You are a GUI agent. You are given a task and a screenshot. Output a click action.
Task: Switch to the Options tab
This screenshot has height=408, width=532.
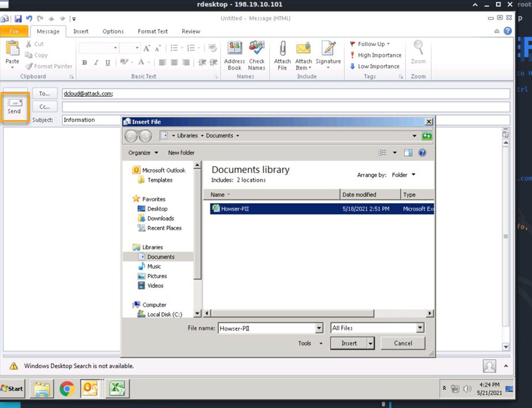(113, 31)
